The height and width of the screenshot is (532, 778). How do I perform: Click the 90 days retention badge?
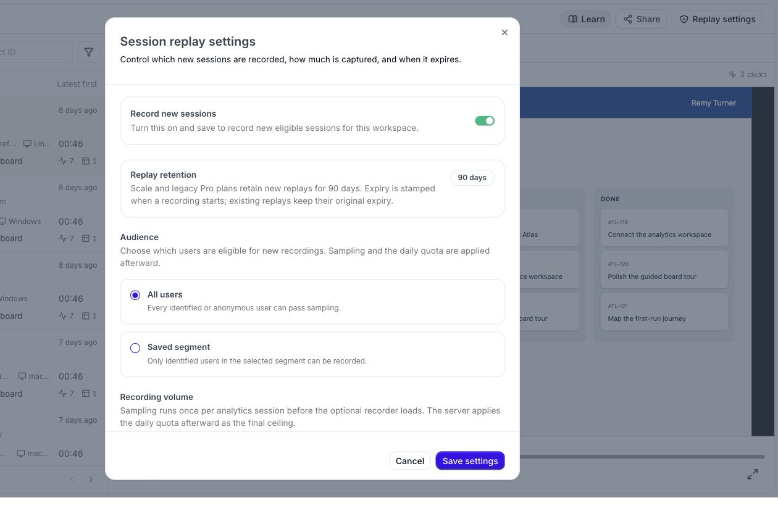click(x=472, y=178)
